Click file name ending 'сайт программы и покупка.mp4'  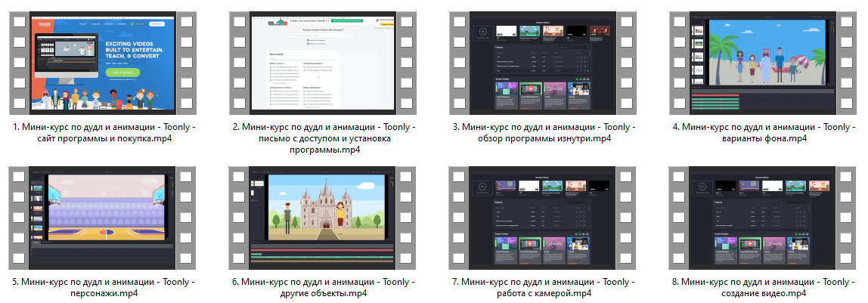(103, 133)
